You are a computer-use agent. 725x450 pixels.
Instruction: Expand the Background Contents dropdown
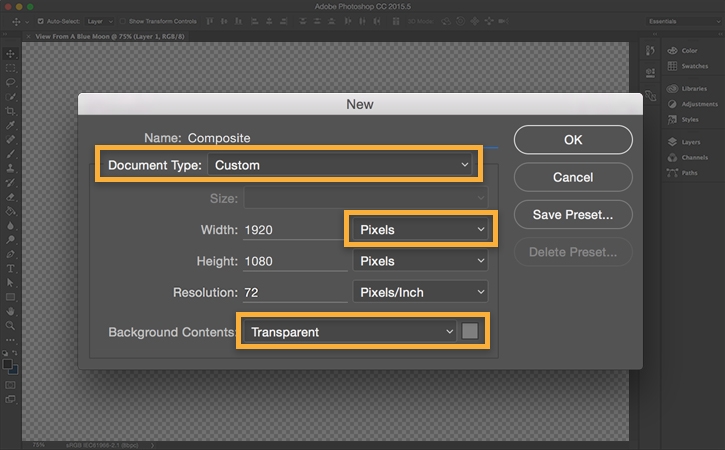(x=350, y=332)
